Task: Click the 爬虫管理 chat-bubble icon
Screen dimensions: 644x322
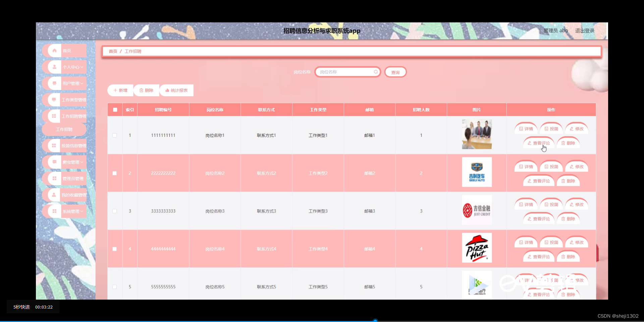Action: point(54,162)
